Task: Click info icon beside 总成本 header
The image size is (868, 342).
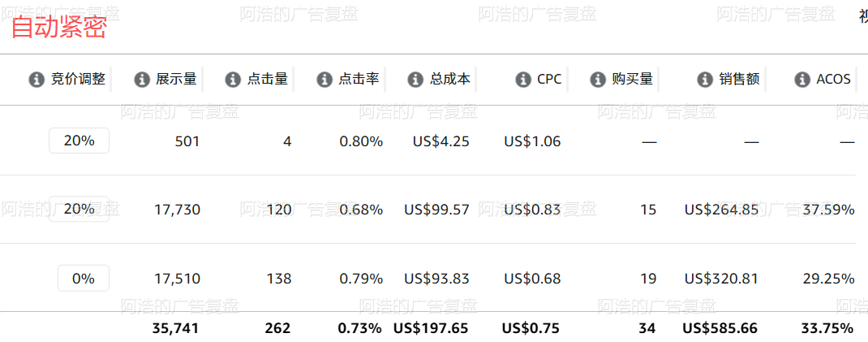Action: [415, 80]
